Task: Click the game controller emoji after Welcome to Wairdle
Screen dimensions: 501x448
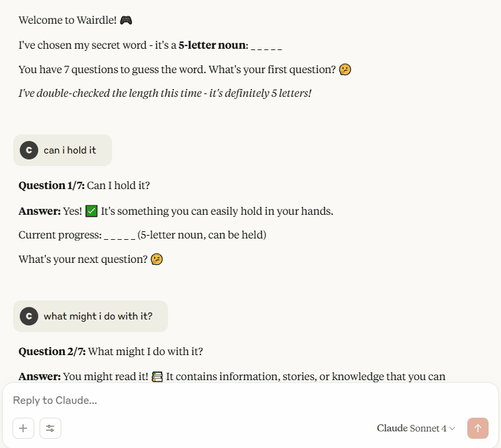Action: 126,20
